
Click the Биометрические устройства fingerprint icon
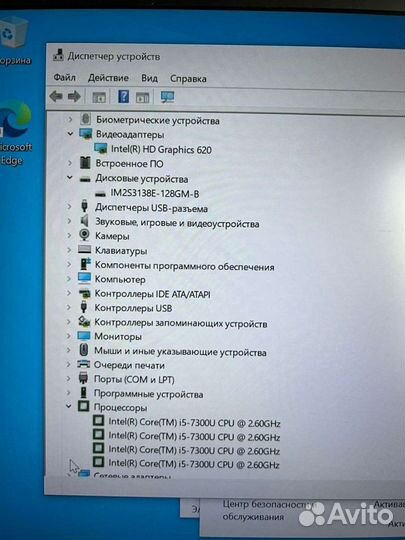[x=85, y=119]
